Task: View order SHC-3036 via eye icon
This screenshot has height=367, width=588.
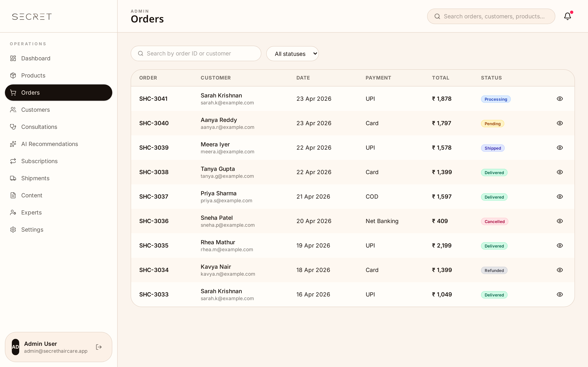Action: pyautogui.click(x=560, y=221)
